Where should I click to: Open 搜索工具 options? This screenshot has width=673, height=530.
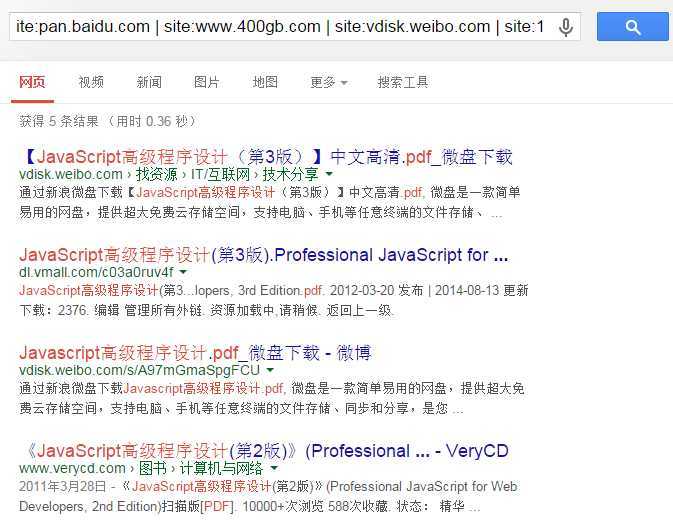click(x=403, y=82)
